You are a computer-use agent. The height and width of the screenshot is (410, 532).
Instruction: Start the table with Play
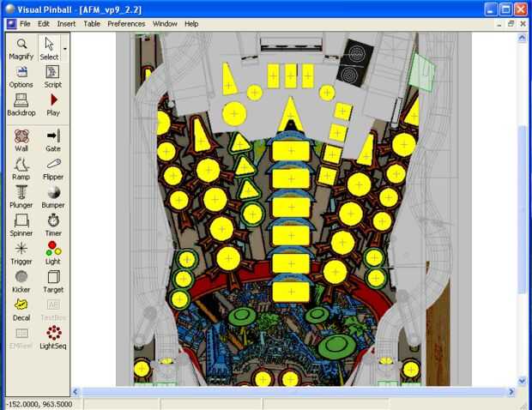tap(53, 106)
